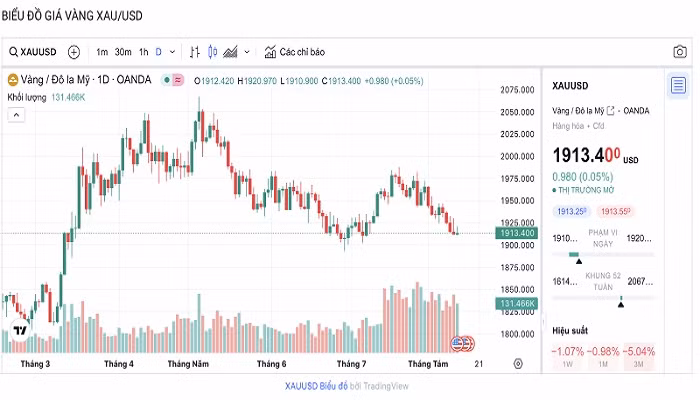Open the XAUUSD Biểu đồ link

(x=316, y=386)
